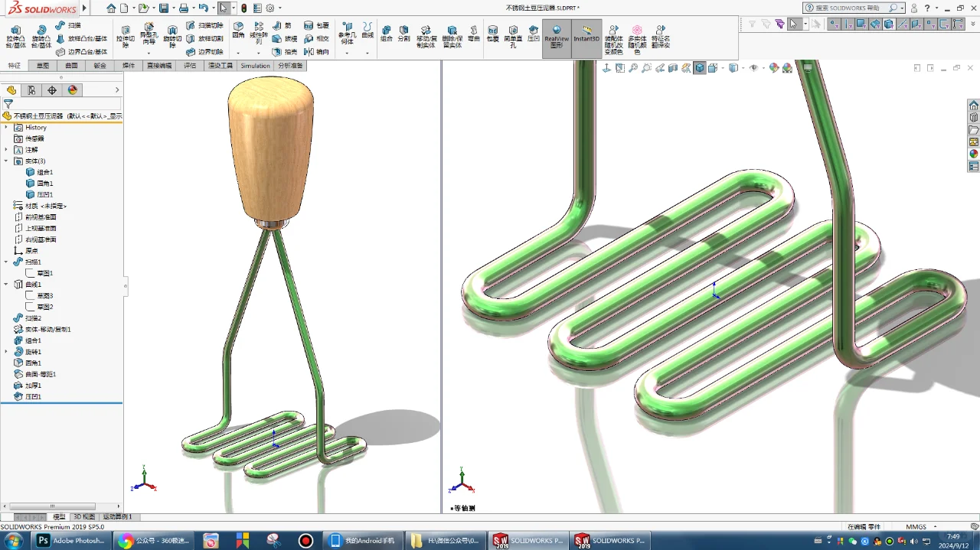Open the Curves (曲线) dropdown arrow
This screenshot has width=980, height=550.
(367, 53)
